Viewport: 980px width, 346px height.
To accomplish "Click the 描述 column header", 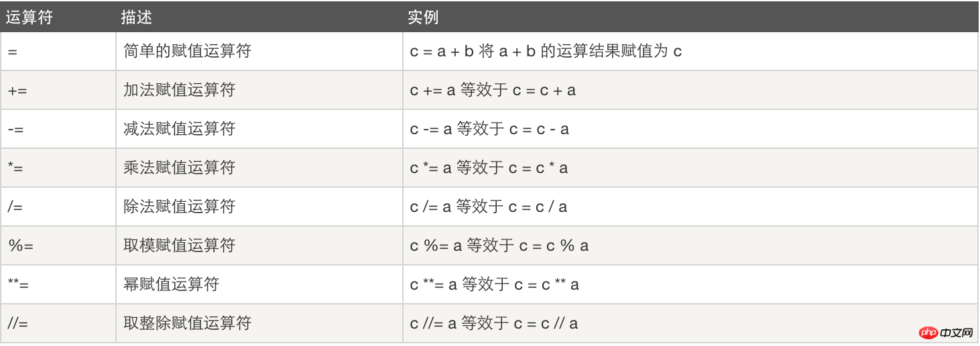I will (137, 17).
